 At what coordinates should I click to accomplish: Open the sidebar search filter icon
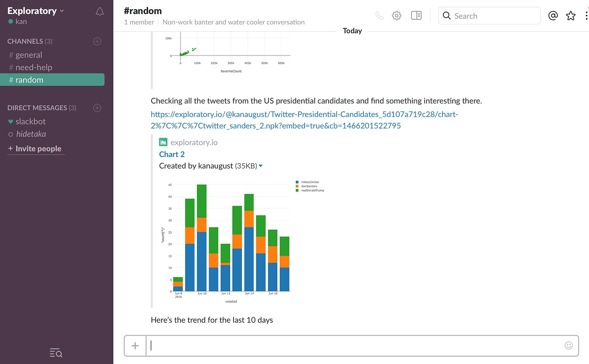click(x=56, y=353)
